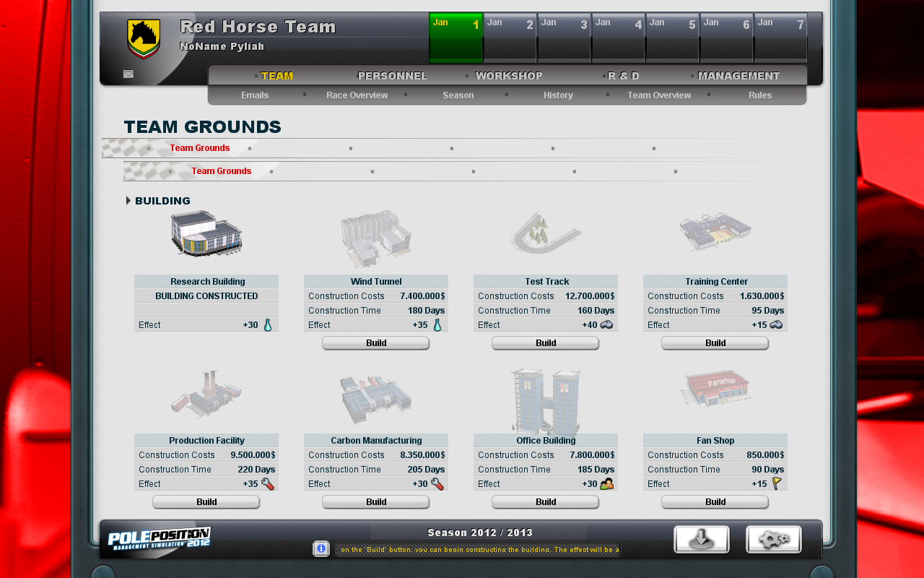
Task: Go to the Team Overview submenu
Action: (658, 95)
